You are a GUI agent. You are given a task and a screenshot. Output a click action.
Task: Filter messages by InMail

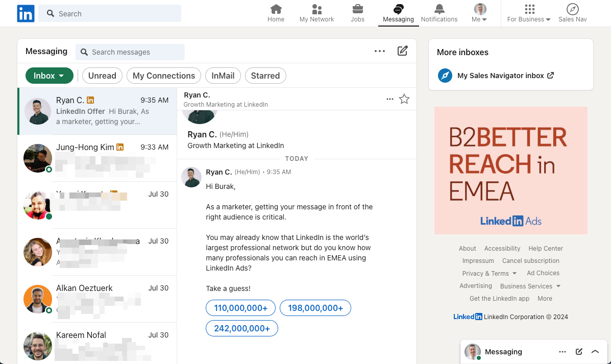click(x=223, y=76)
